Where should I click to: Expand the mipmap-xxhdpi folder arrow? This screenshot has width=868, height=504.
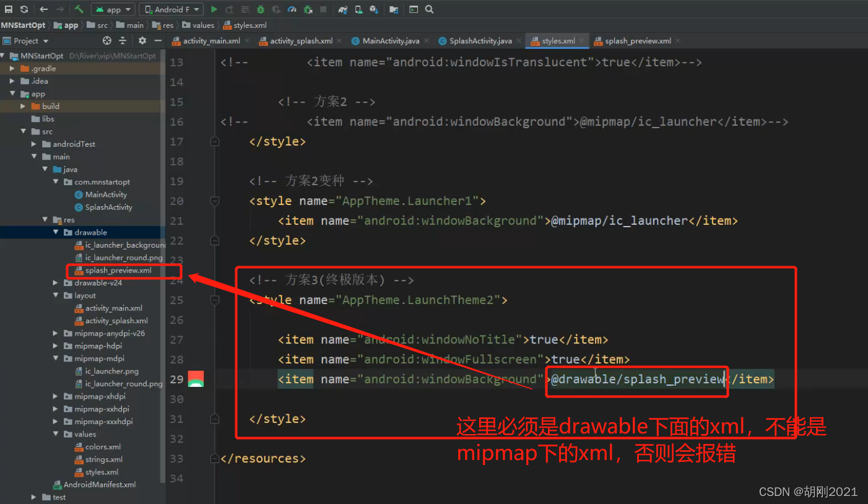pyautogui.click(x=56, y=409)
